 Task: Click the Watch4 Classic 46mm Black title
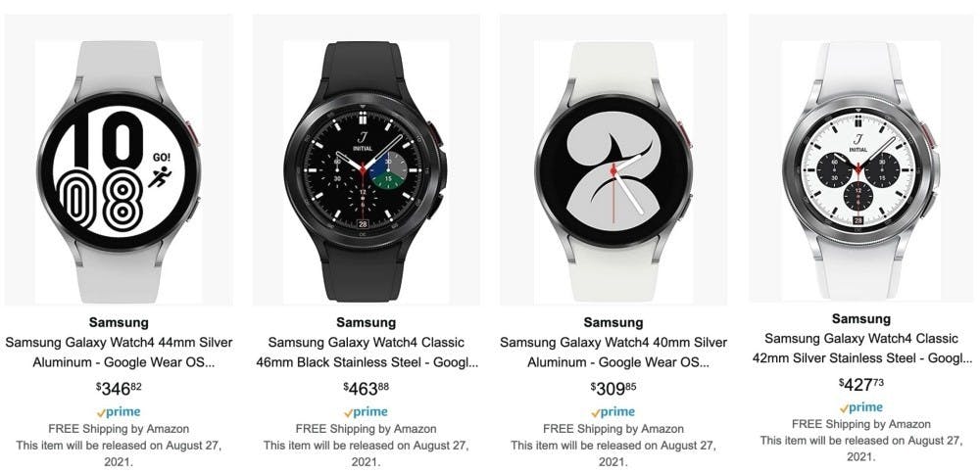[x=367, y=353]
